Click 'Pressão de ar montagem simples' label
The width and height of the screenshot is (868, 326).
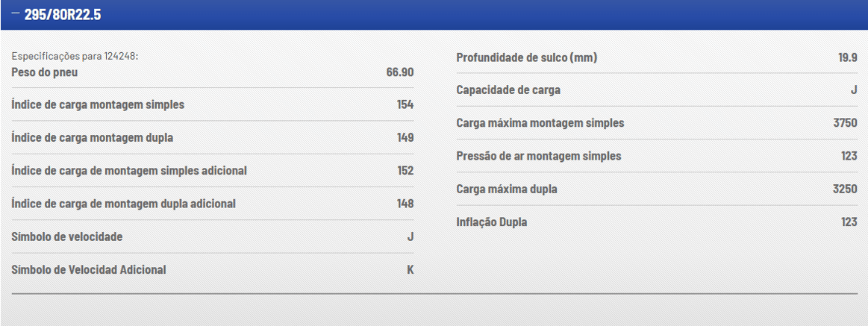[x=539, y=156]
